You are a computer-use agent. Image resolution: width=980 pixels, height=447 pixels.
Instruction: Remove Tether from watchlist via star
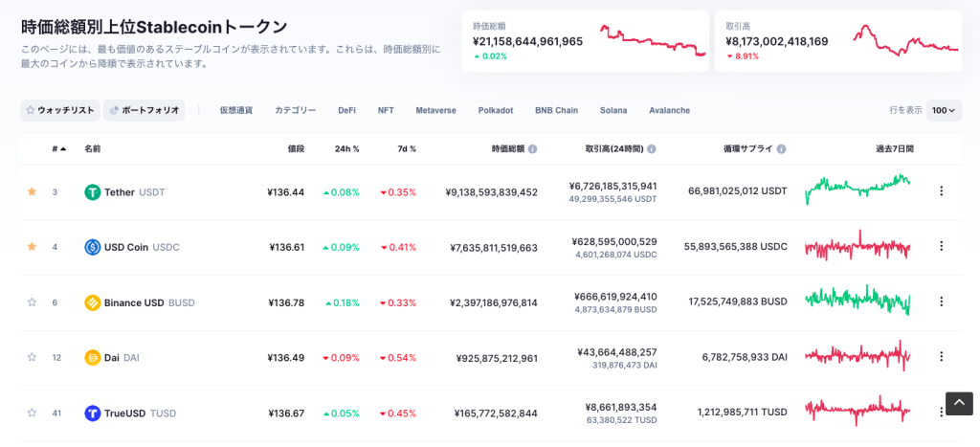tap(32, 192)
